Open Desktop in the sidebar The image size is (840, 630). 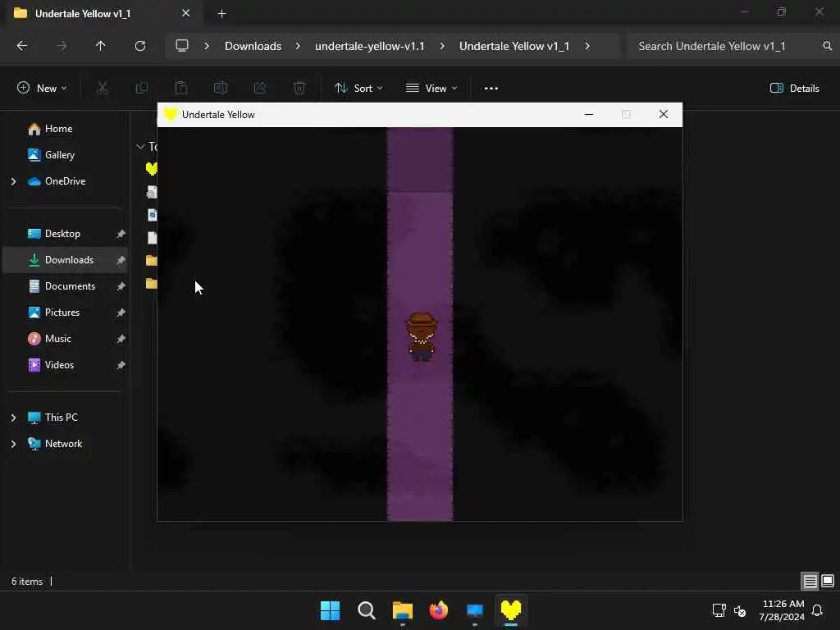62,234
